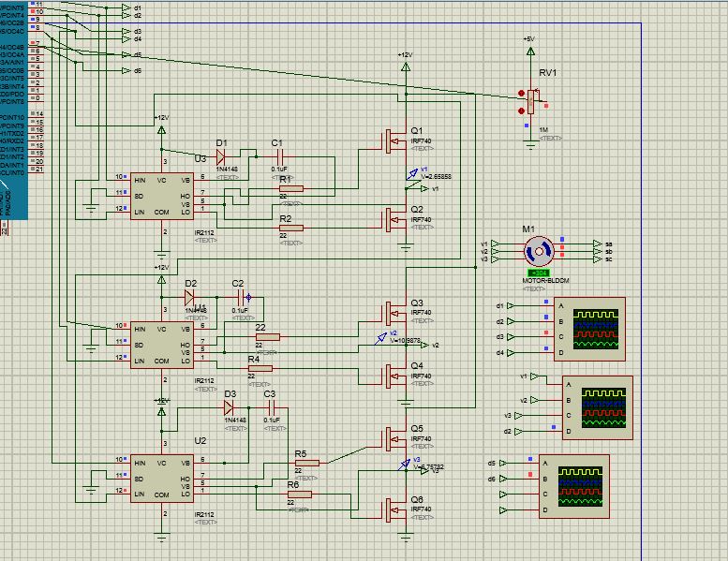
Task: Click the +5V power terminal above RV1
Action: [530, 48]
